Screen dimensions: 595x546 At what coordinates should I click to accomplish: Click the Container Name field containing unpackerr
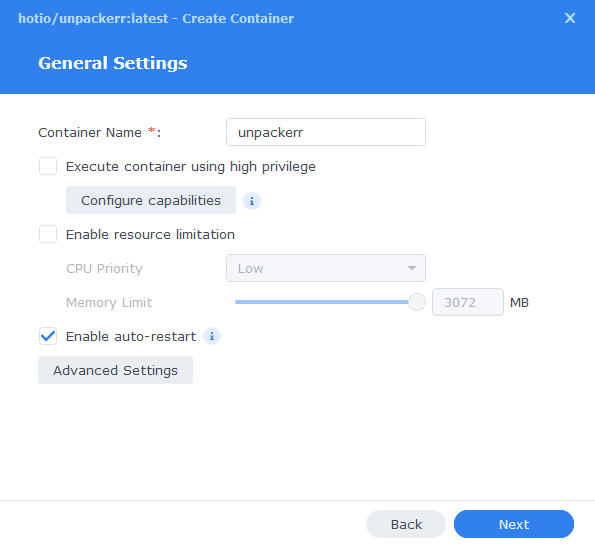click(x=326, y=132)
